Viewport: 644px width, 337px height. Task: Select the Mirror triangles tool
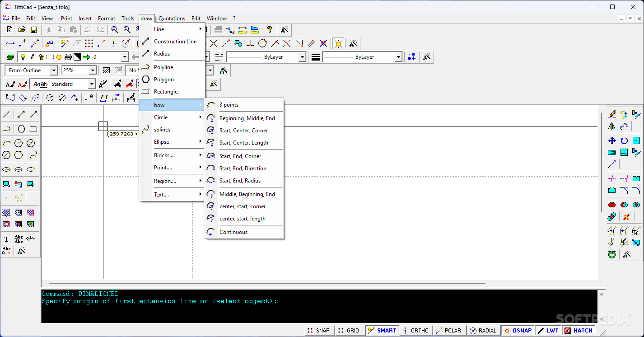tap(612, 126)
